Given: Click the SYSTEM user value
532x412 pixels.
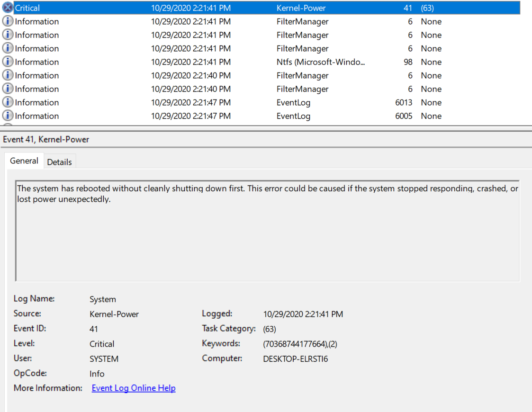Looking at the screenshot, I should click(x=104, y=359).
